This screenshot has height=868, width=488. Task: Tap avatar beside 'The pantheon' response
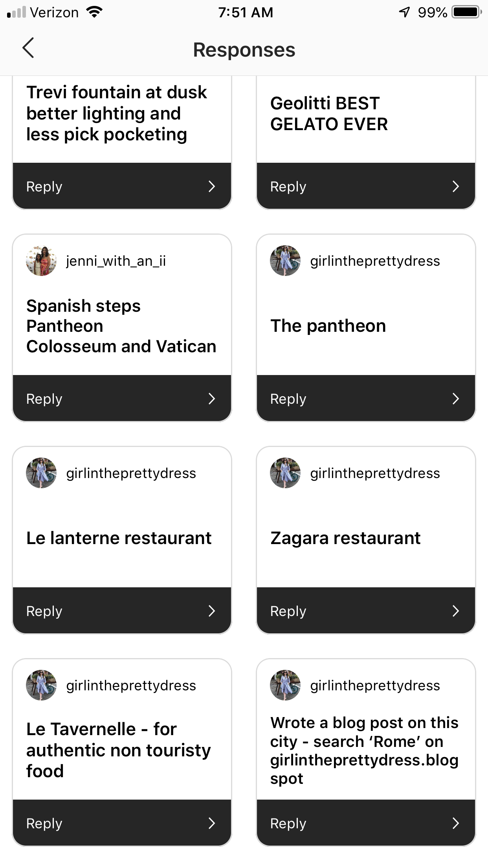point(285,261)
